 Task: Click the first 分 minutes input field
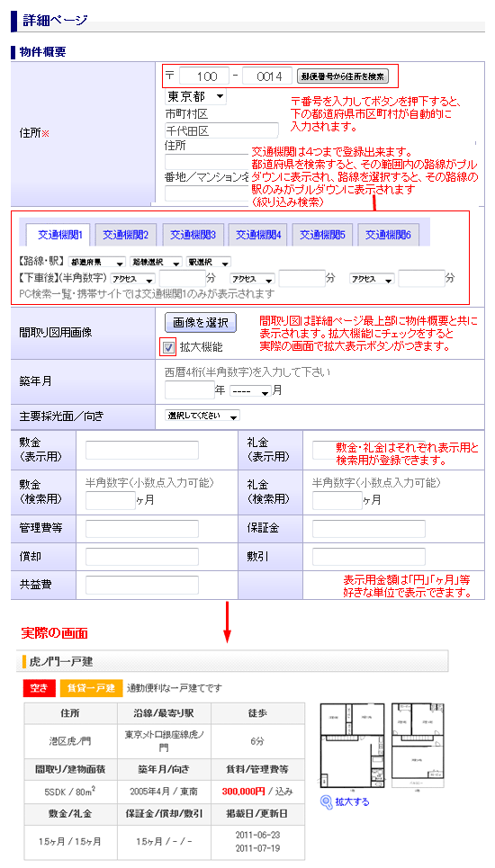tap(182, 279)
